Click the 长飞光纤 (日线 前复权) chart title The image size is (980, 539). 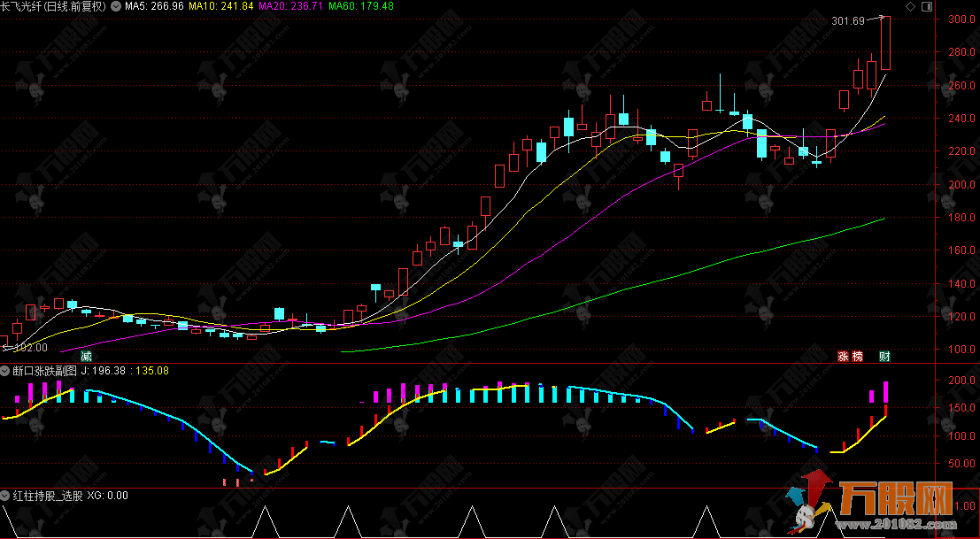click(52, 6)
